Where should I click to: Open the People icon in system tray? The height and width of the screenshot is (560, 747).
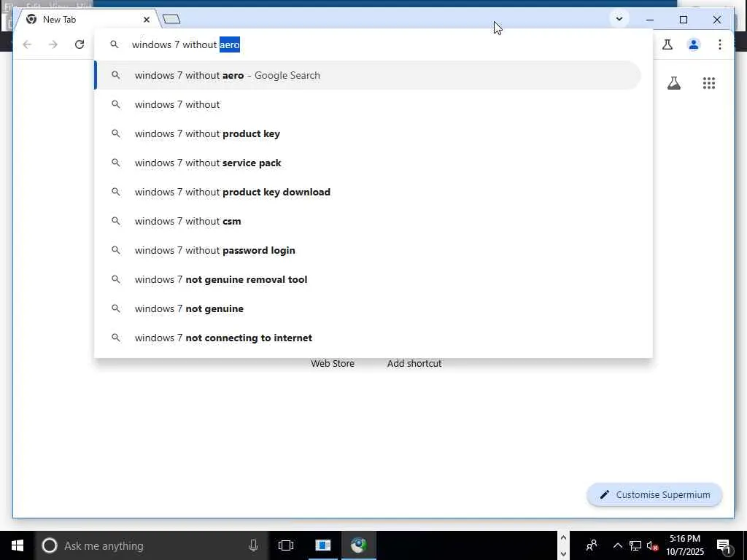(592, 545)
